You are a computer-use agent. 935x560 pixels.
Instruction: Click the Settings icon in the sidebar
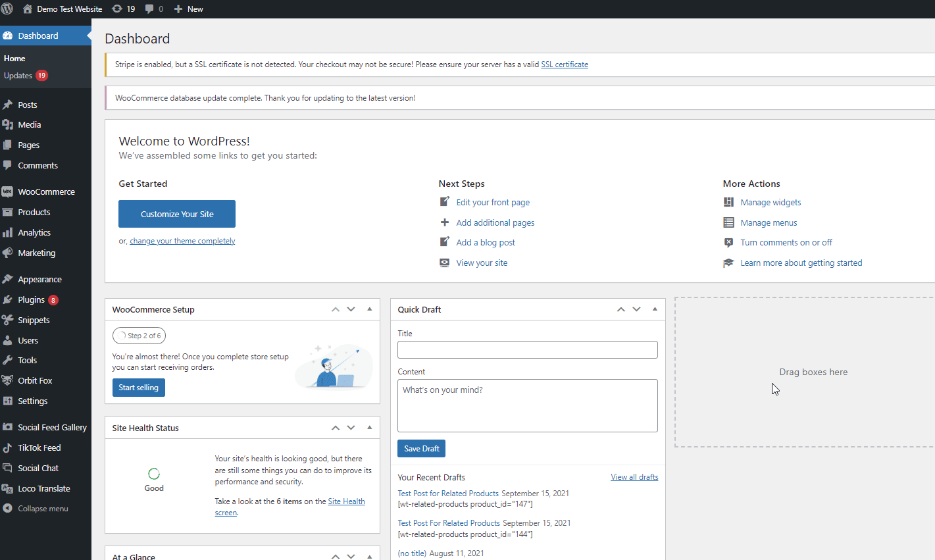pyautogui.click(x=8, y=401)
